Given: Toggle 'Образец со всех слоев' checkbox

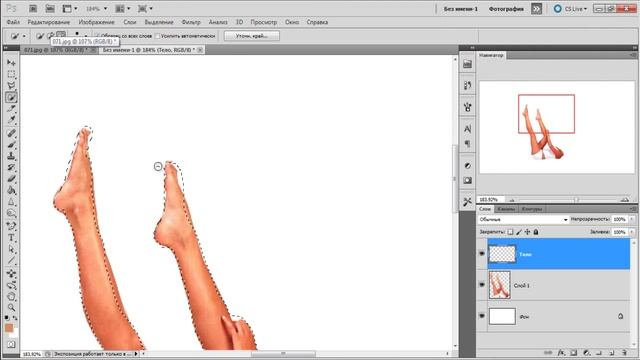Looking at the screenshot, I should 98,36.
